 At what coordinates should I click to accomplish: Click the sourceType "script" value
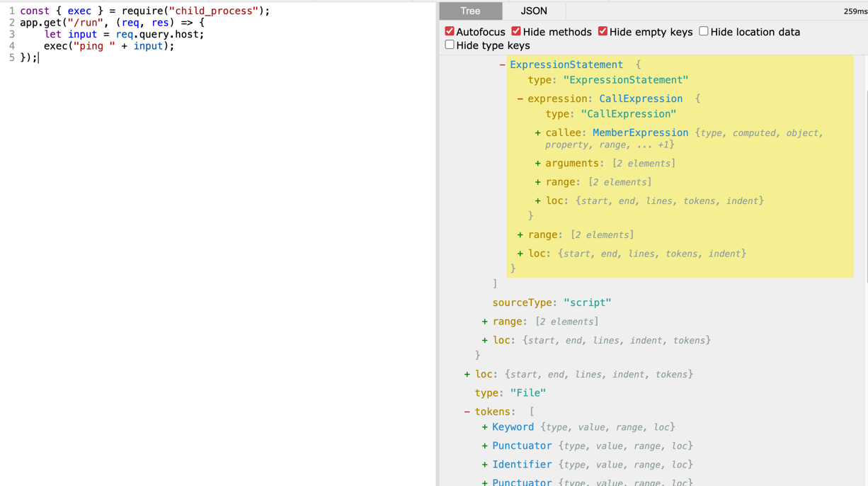point(587,303)
